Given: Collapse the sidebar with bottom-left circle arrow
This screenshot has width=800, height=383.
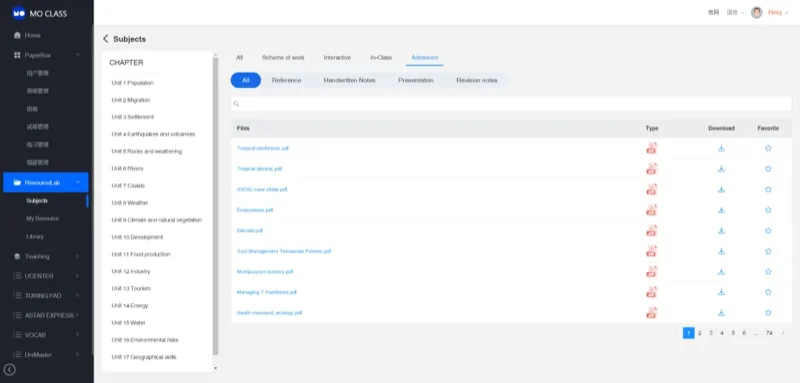Looking at the screenshot, I should click(10, 370).
